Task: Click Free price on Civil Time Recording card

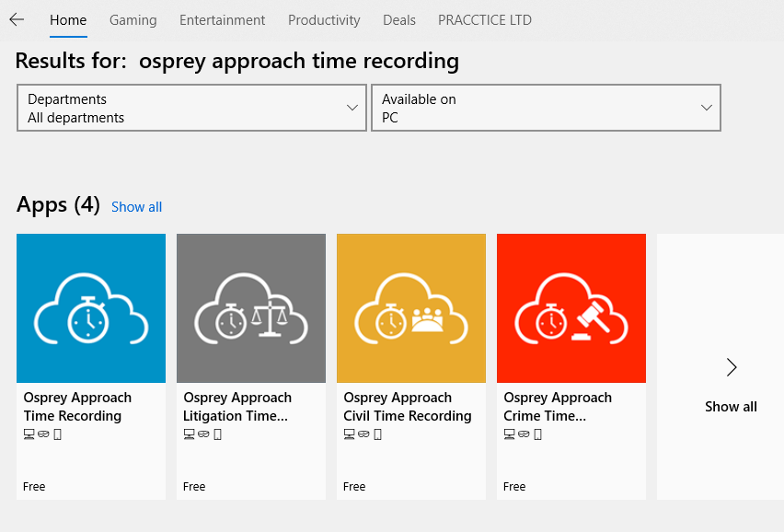Action: click(354, 487)
